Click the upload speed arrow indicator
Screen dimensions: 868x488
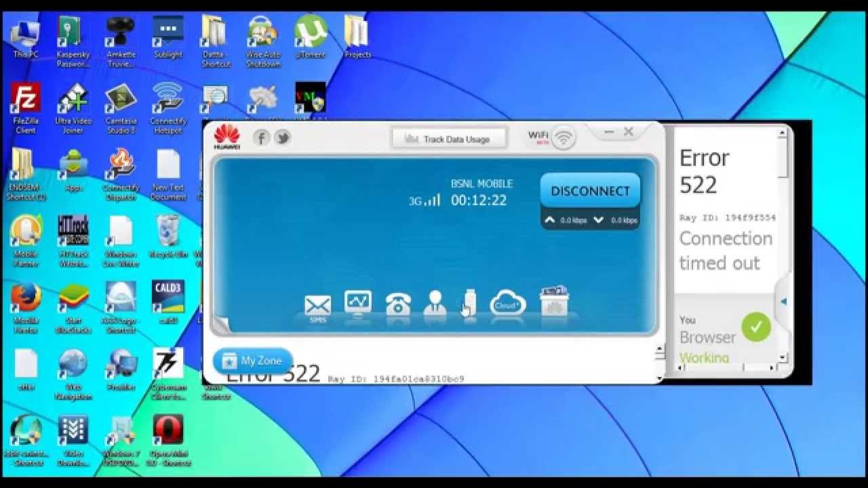pyautogui.click(x=550, y=220)
